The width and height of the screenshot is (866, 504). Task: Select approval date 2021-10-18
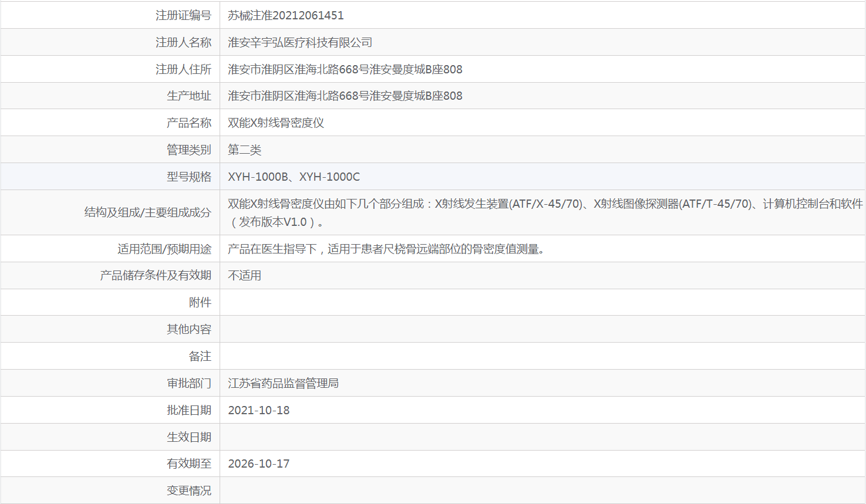[259, 410]
